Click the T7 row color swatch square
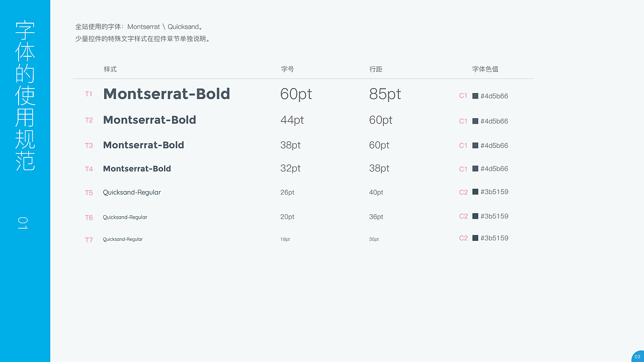Viewport: 644px width, 362px height. coord(475,238)
